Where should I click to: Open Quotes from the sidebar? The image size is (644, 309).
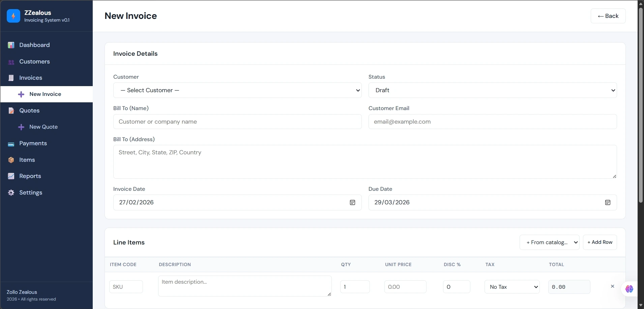click(x=47, y=110)
